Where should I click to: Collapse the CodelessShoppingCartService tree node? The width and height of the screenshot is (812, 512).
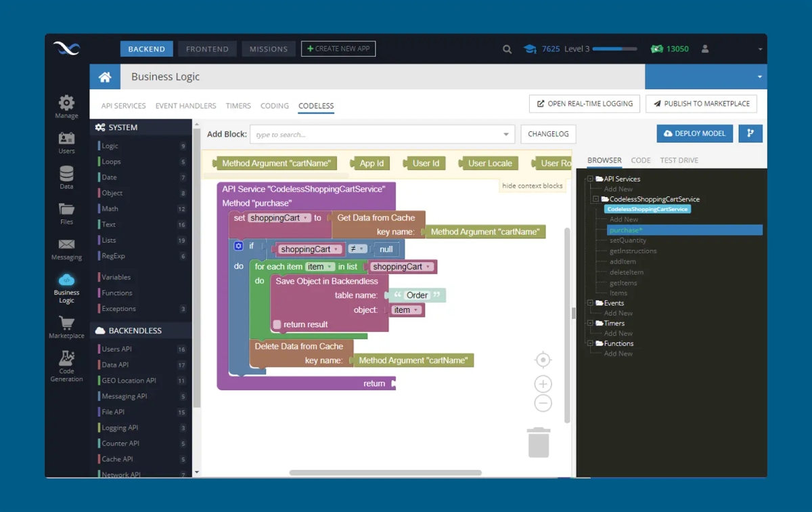(595, 200)
